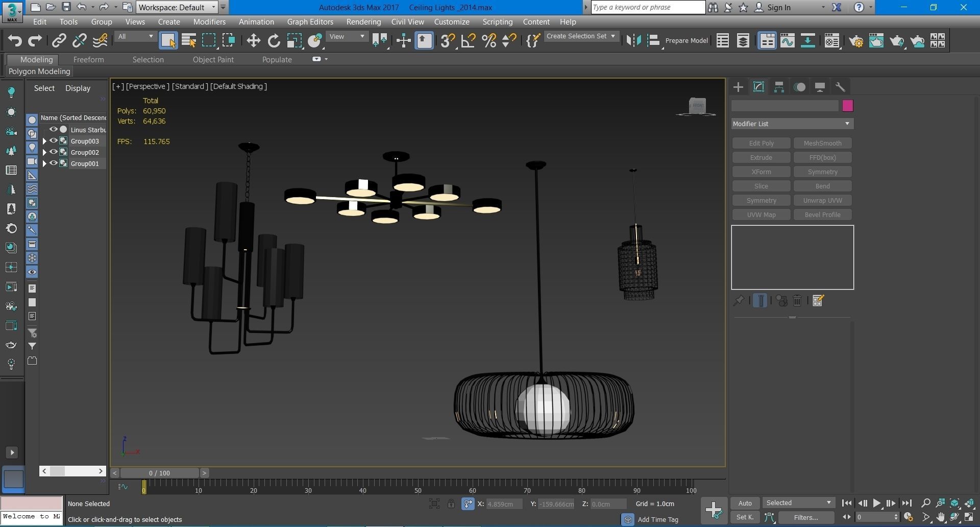Open the Modifier List dropdown
This screenshot has height=527, width=980.
pyautogui.click(x=792, y=124)
